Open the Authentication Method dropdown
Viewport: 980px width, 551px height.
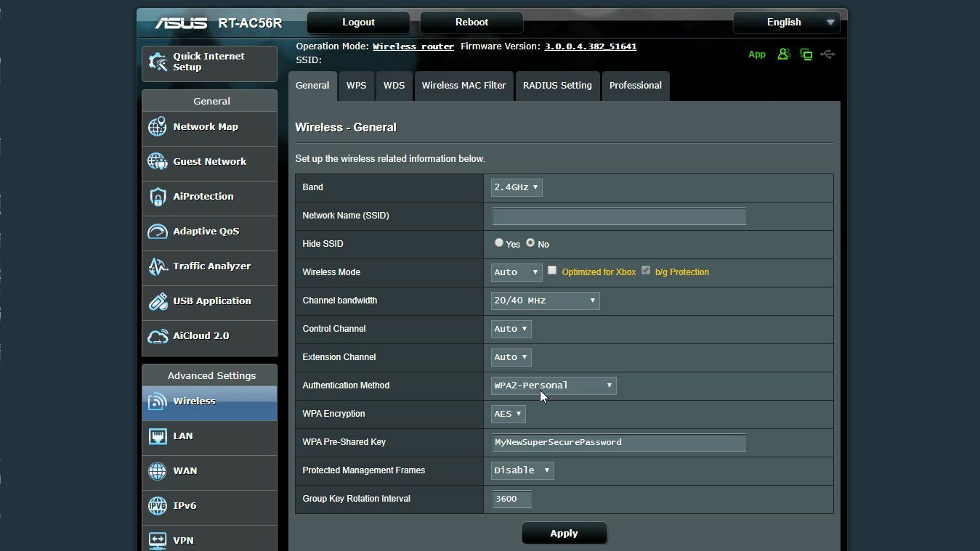coord(554,385)
